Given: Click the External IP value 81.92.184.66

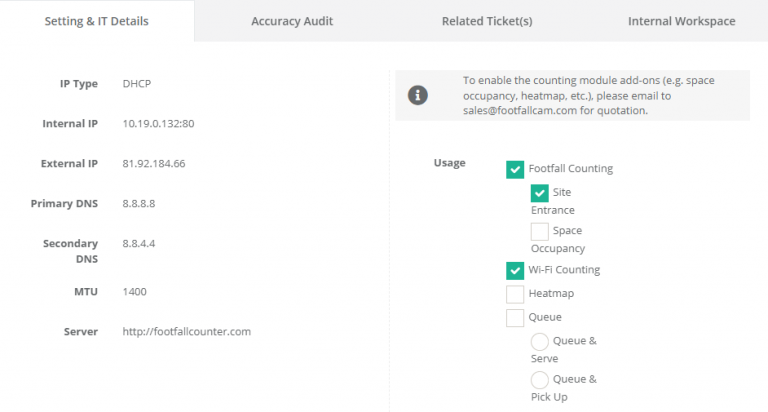Looking at the screenshot, I should click(x=154, y=163).
